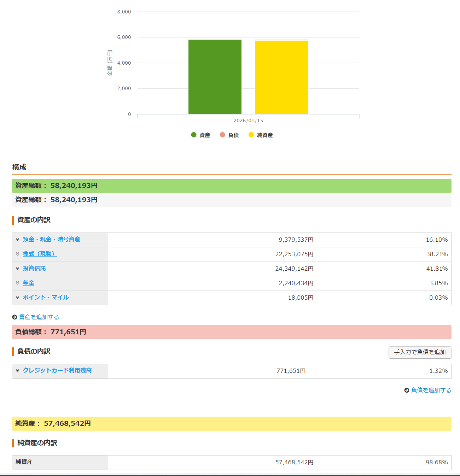Open the ポイント・マイル link
The image size is (460, 476).
click(x=46, y=297)
